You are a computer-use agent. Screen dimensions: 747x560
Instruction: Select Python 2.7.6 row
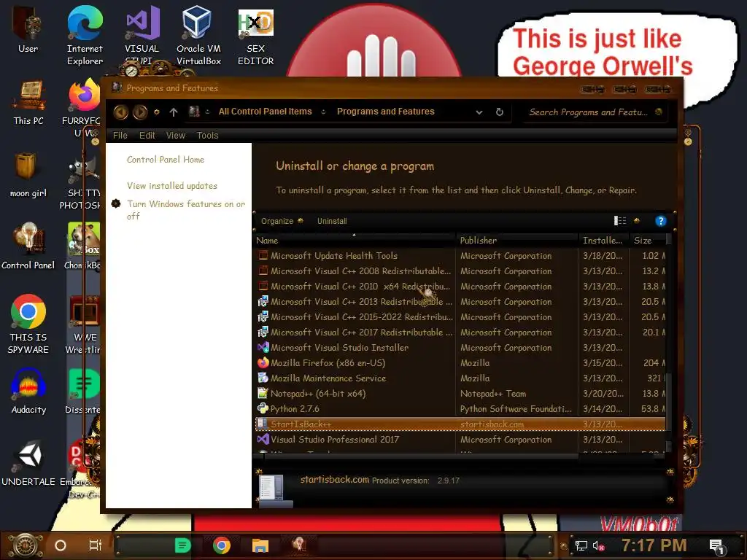[x=460, y=408]
